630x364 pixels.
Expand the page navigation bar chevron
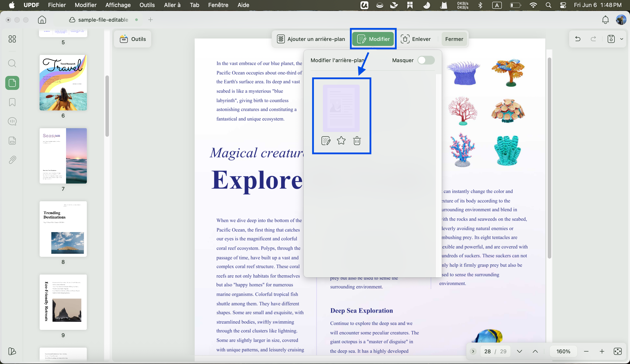click(x=473, y=351)
